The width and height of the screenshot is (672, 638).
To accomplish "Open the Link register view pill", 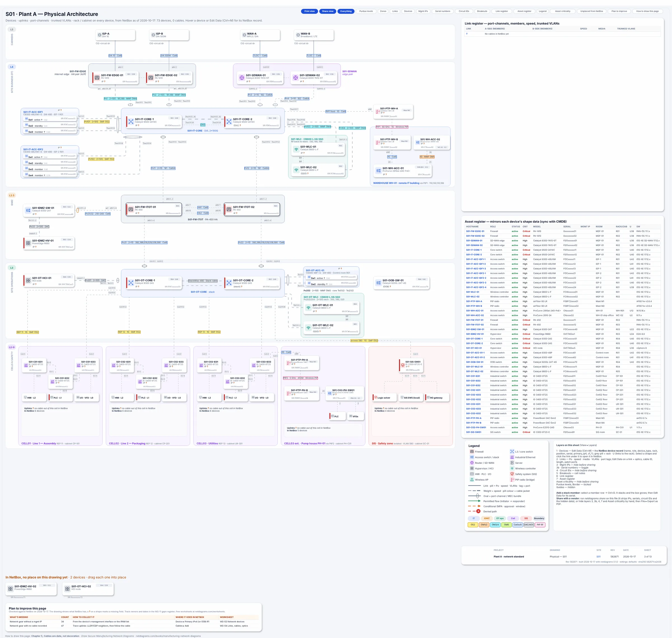I will pyautogui.click(x=501, y=11).
